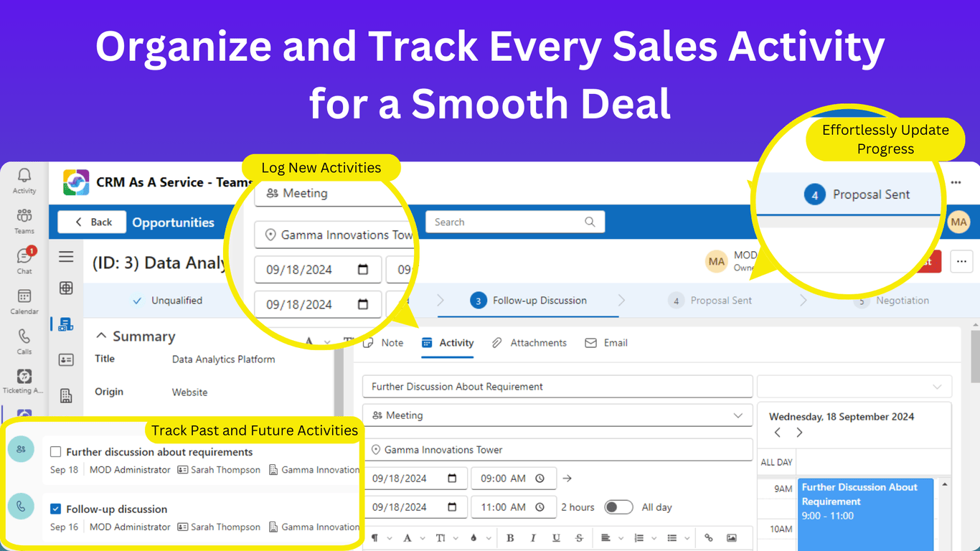Image resolution: width=980 pixels, height=551 pixels.
Task: Click the Back button
Action: coord(93,222)
